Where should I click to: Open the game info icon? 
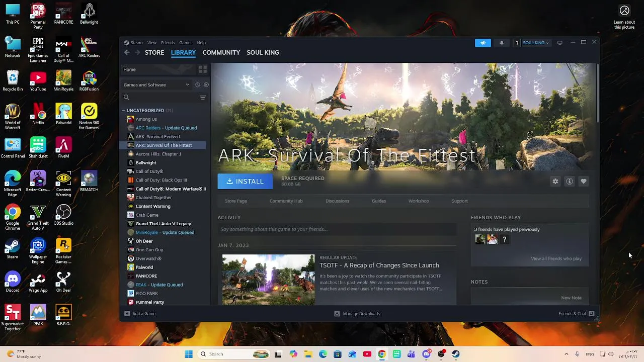(x=570, y=182)
